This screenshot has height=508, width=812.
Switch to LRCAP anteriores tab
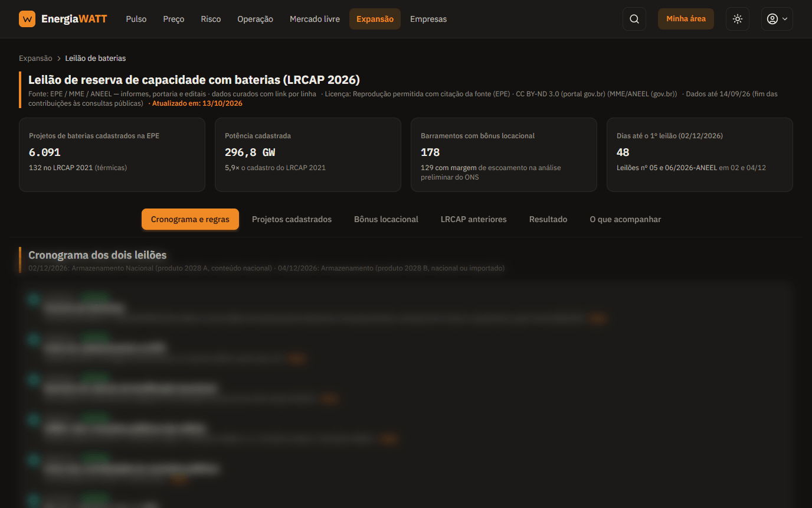(x=473, y=219)
